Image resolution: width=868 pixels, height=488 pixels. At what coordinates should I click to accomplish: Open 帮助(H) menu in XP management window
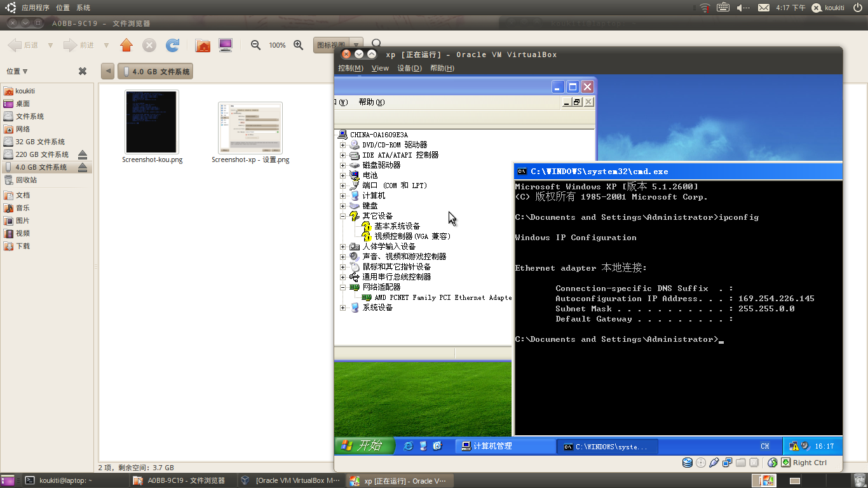tap(372, 102)
